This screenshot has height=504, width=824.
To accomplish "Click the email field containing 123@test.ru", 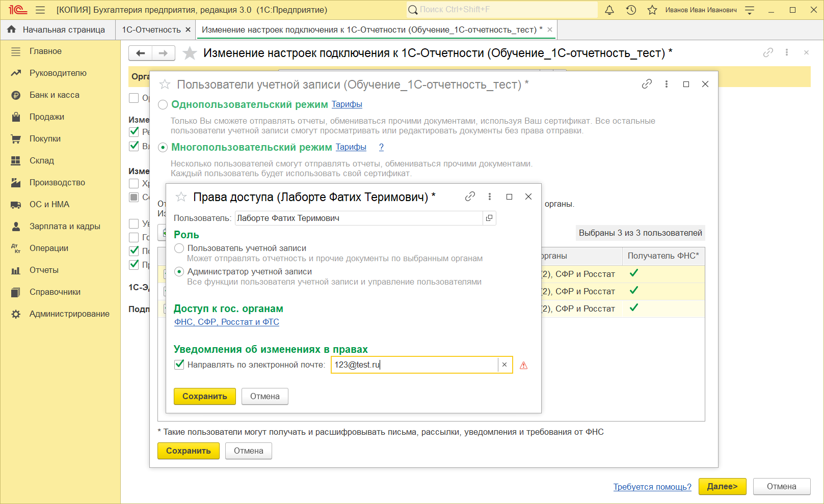I will tap(414, 365).
